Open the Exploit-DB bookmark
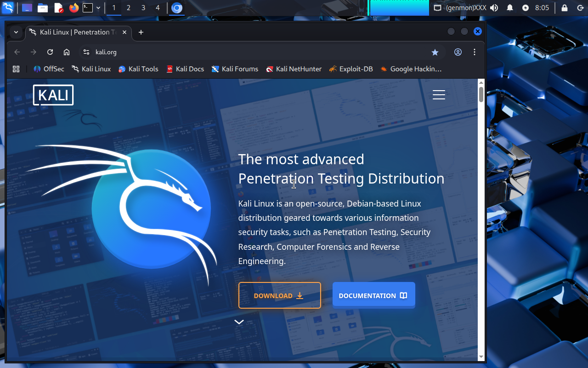The image size is (588, 368). 351,69
